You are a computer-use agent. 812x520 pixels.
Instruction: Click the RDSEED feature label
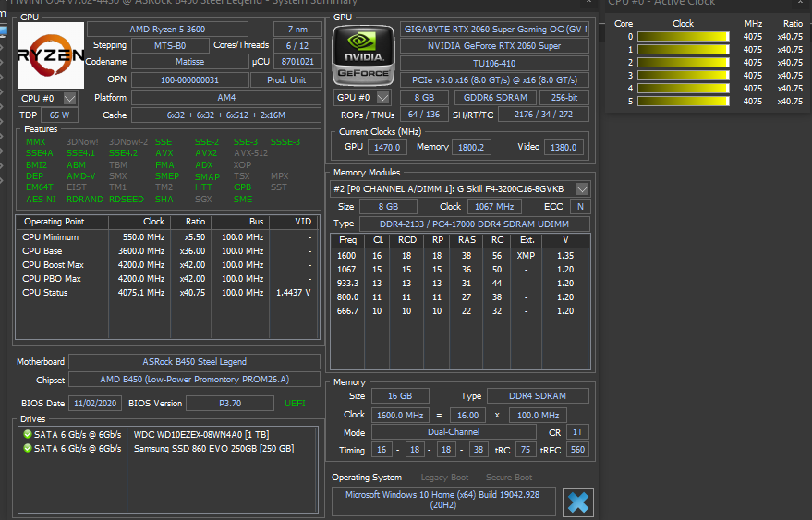[126, 199]
